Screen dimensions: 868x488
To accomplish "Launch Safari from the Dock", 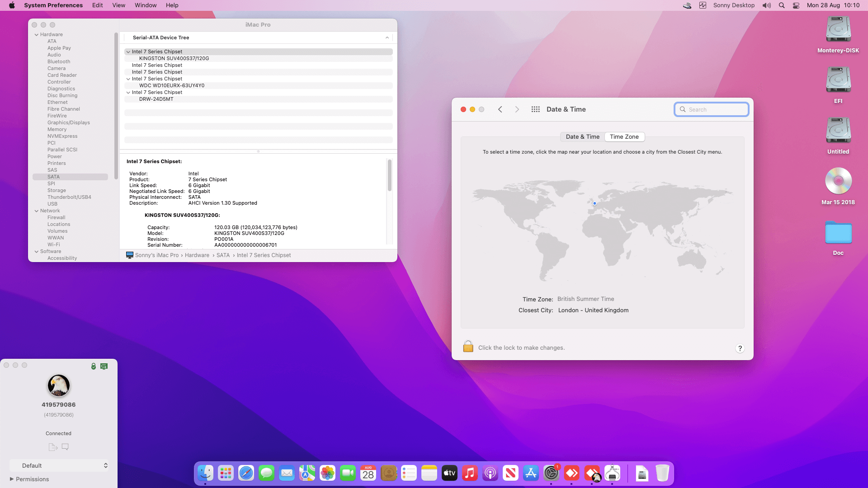I will (246, 473).
